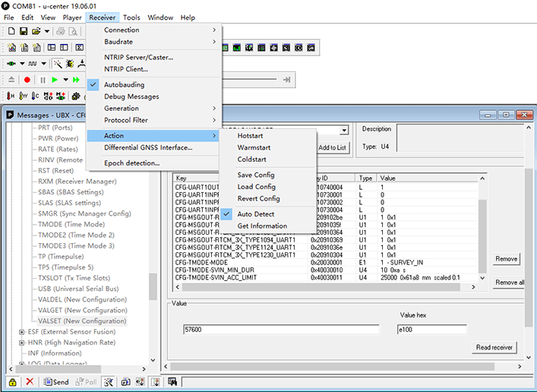This screenshot has width=537, height=392.
Task: Toggle the checked Auto Detect submenu entry
Action: click(x=267, y=214)
